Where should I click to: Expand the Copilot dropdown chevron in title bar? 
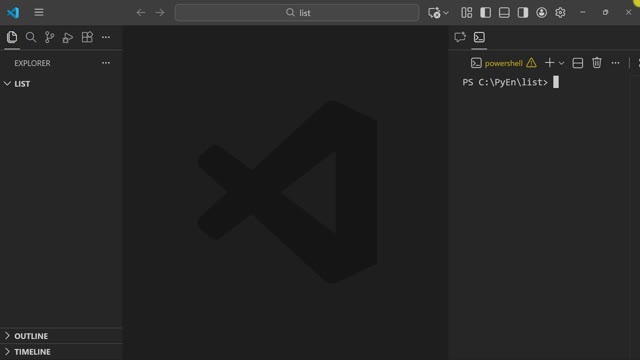pyautogui.click(x=446, y=13)
